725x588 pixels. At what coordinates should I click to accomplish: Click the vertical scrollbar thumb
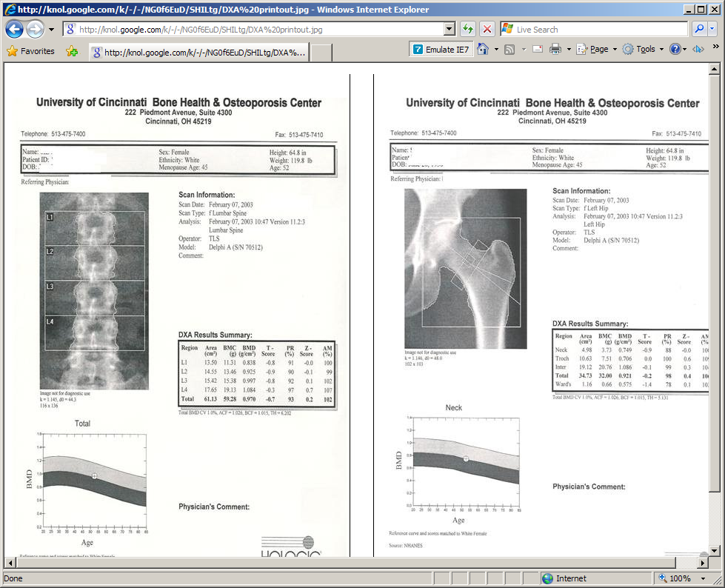715,284
